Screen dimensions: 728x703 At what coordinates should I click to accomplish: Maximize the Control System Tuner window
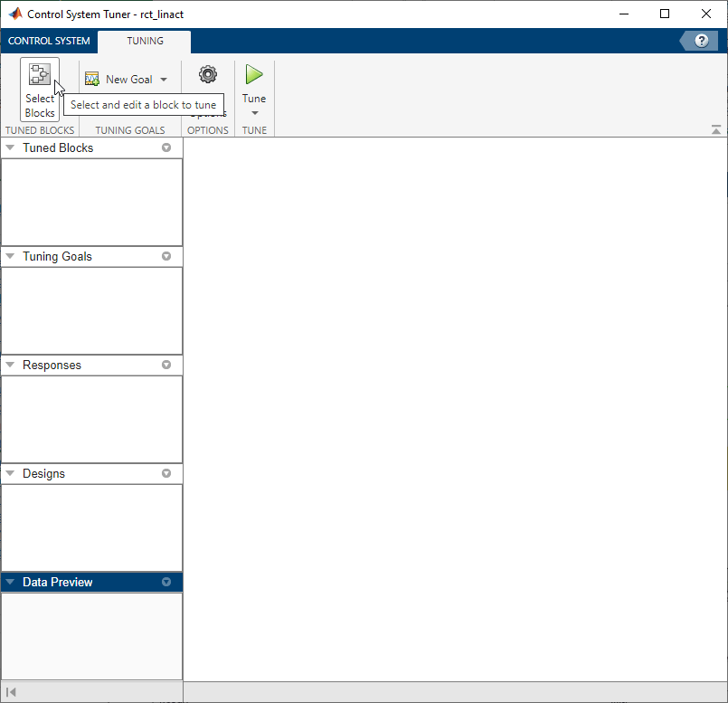[x=665, y=14]
